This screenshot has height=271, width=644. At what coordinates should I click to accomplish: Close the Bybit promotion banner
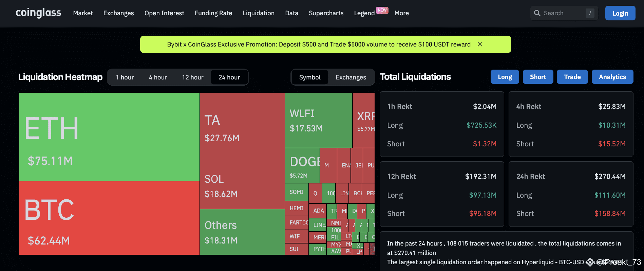pos(480,44)
